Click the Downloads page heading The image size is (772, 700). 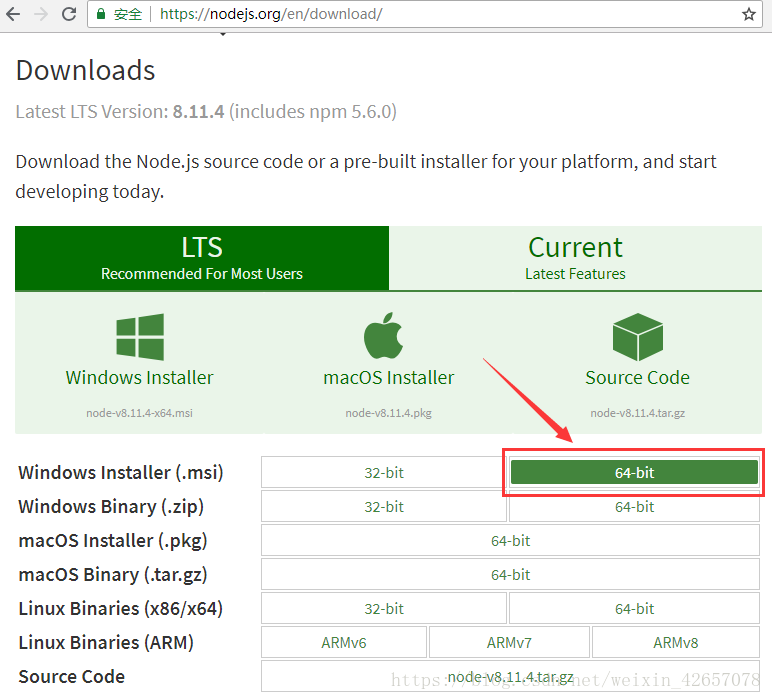pos(86,70)
